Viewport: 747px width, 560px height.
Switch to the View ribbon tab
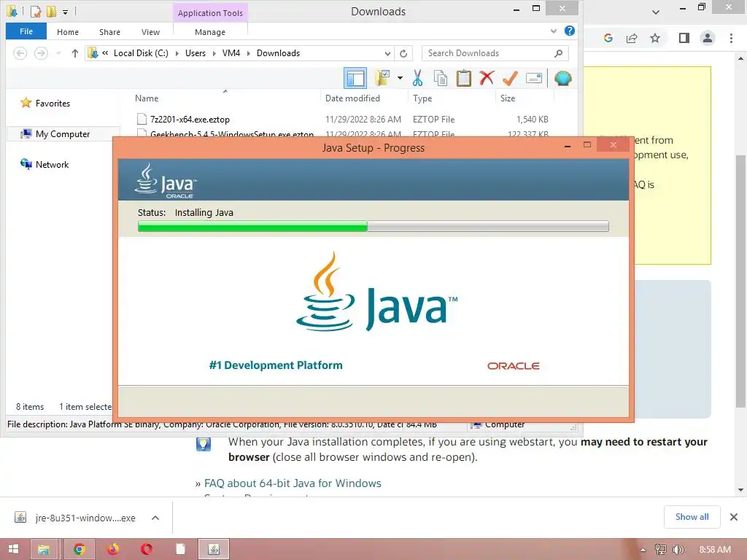click(x=150, y=32)
